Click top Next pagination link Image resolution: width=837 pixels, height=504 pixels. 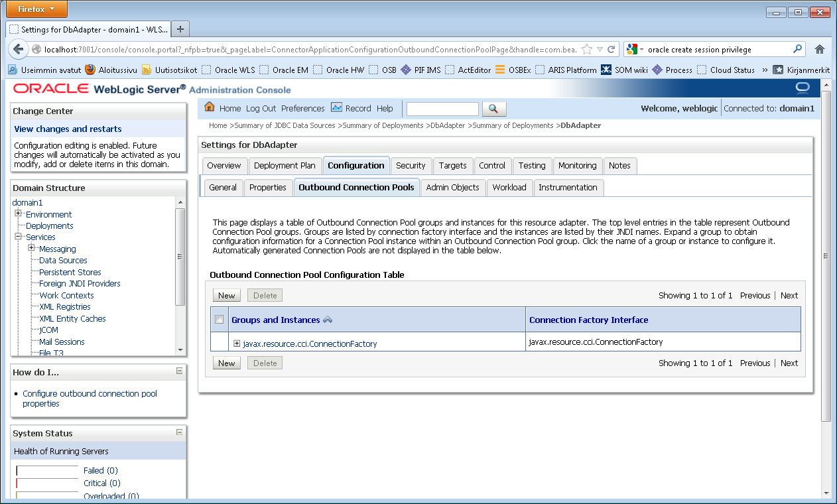(x=789, y=296)
